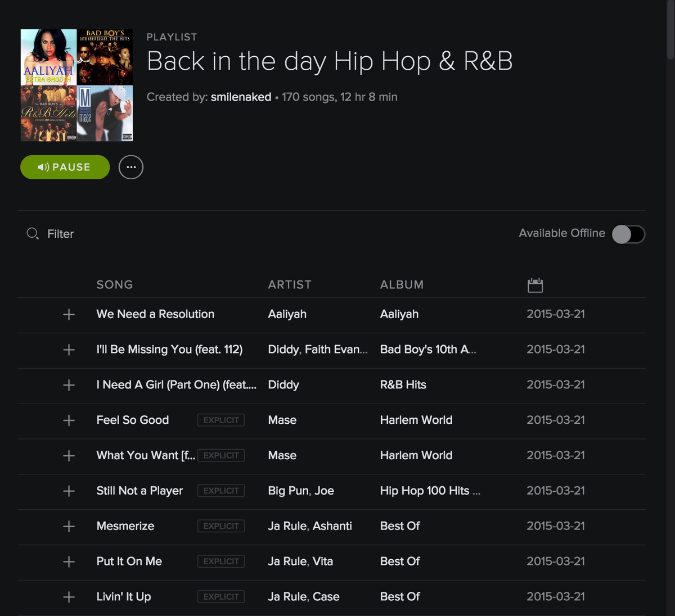Add "We Need a Resolution" with its plus icon

click(68, 315)
